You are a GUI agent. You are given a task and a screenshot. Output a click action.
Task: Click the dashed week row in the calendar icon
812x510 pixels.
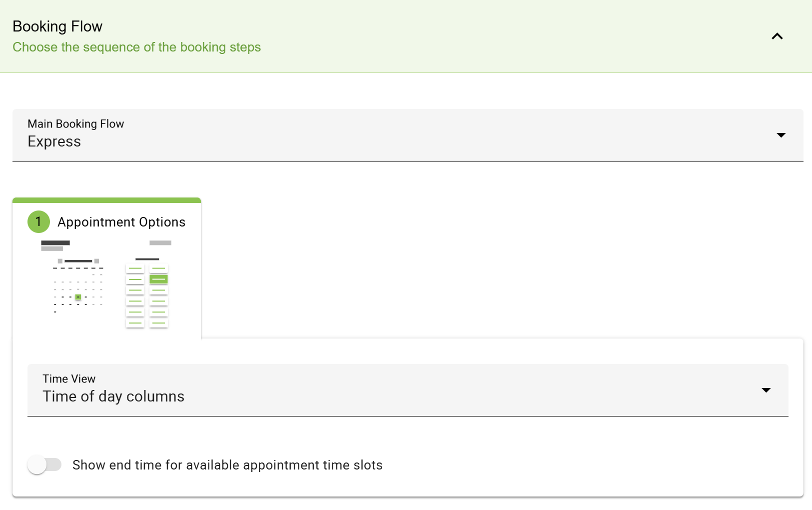pyautogui.click(x=78, y=267)
